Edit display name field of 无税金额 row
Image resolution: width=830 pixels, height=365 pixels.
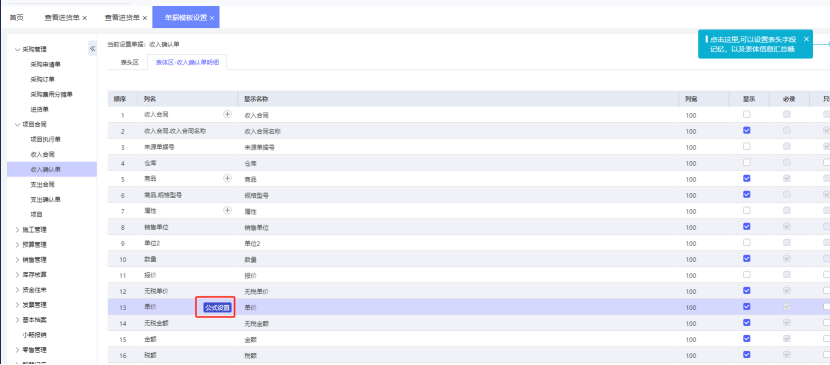click(x=458, y=323)
